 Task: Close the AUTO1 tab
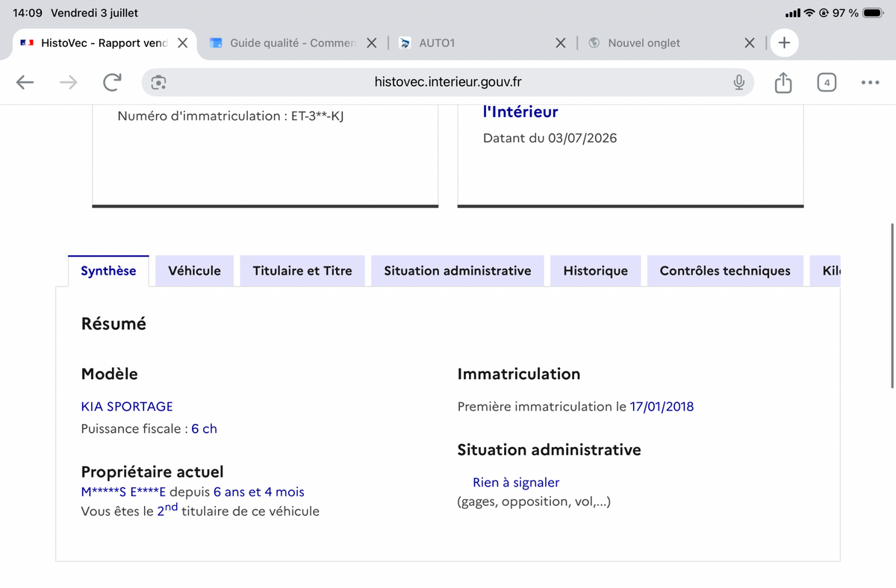[561, 43]
